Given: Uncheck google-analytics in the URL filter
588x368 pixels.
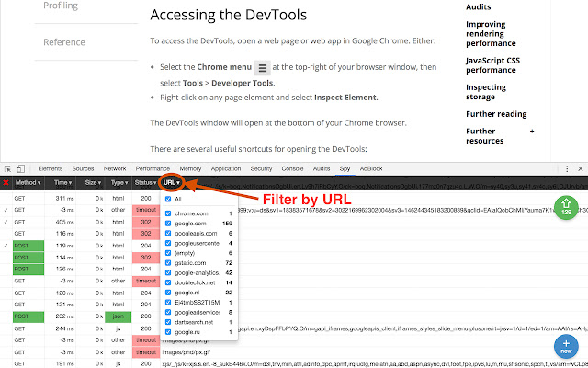Looking at the screenshot, I should [168, 272].
